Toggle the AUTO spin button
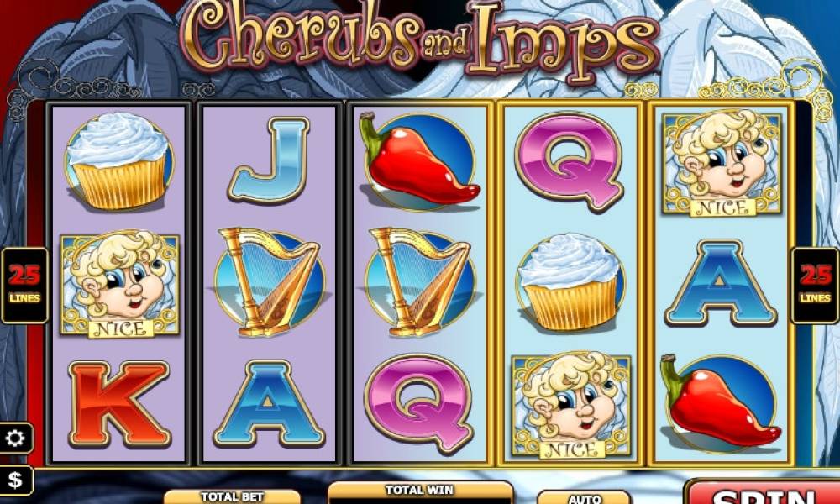Viewport: 840px width, 504px height. tap(584, 497)
